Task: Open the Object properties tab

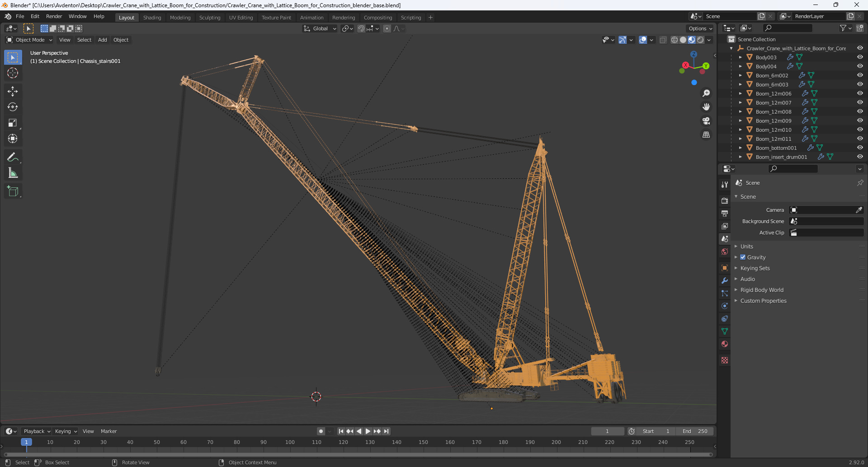Action: (725, 268)
